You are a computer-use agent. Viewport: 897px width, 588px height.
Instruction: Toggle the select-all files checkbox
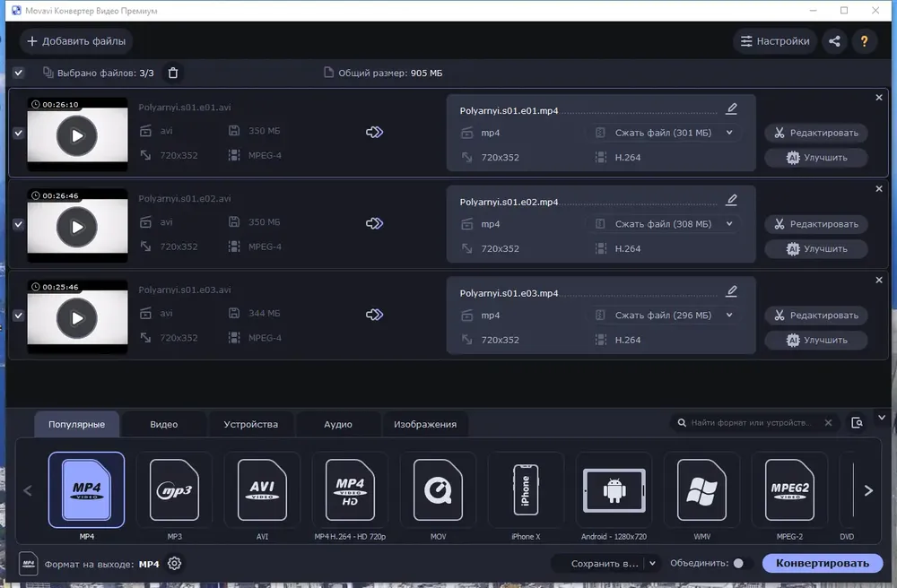tap(18, 73)
